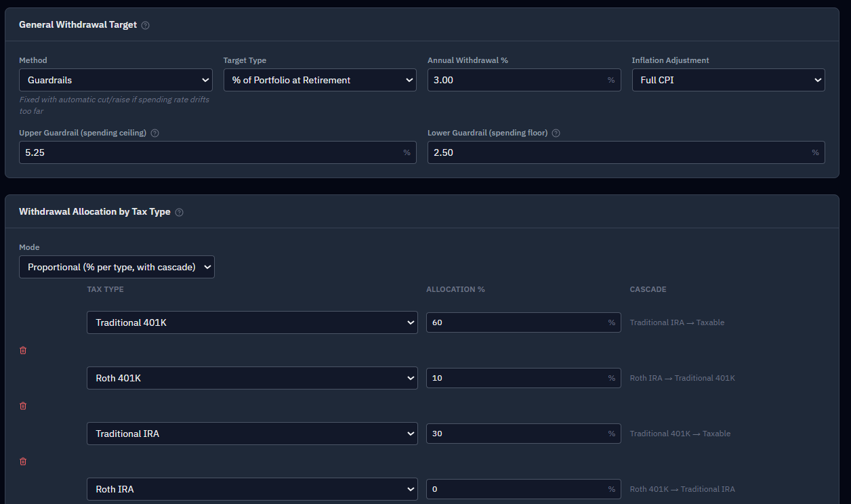Open Inflation Adjustment dropdown showing Full CPI

[x=728, y=80]
